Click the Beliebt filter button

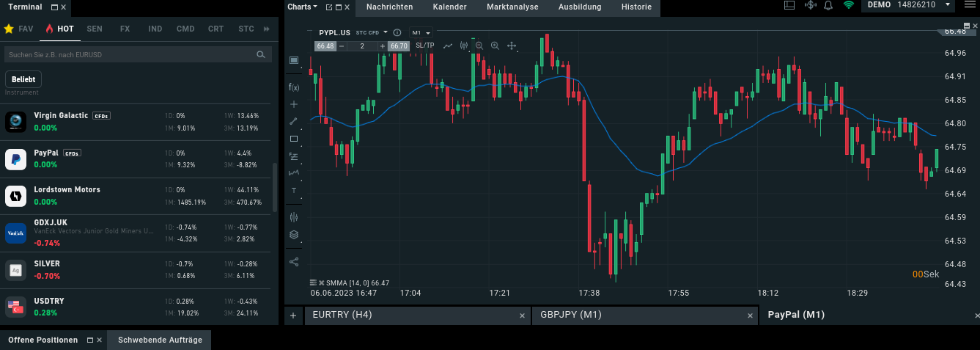tap(23, 79)
